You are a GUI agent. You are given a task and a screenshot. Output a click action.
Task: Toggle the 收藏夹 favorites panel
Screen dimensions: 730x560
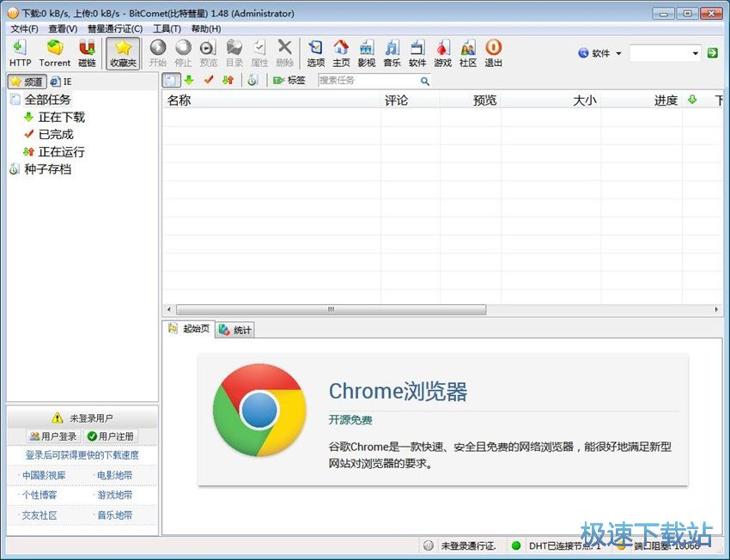123,53
